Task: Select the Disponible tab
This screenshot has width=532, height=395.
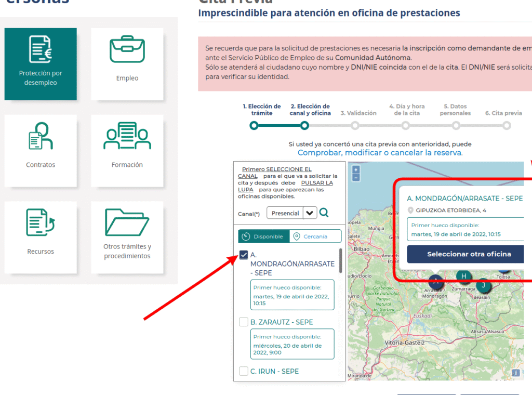Action: [x=263, y=236]
